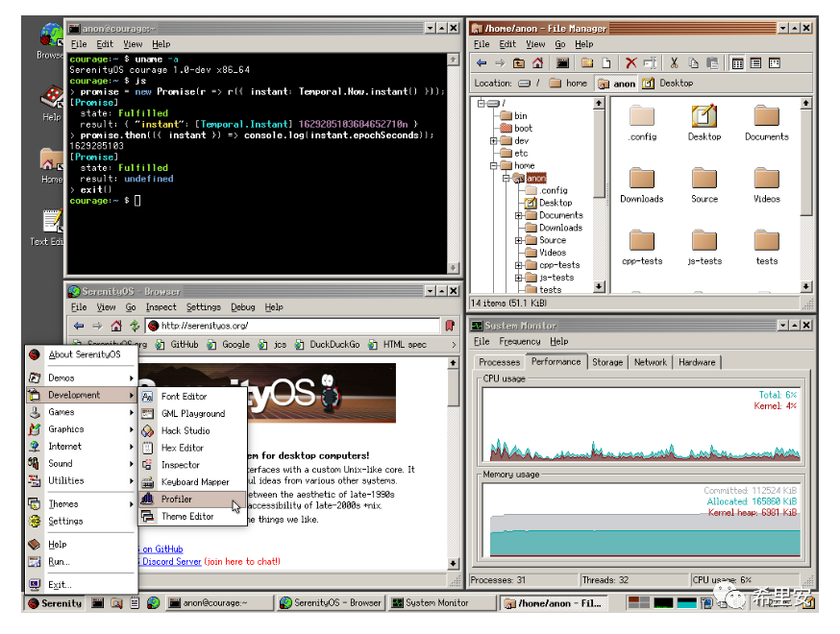Bookmark current page in Browser address bar
This screenshot has width=840, height=634.
pos(450,326)
